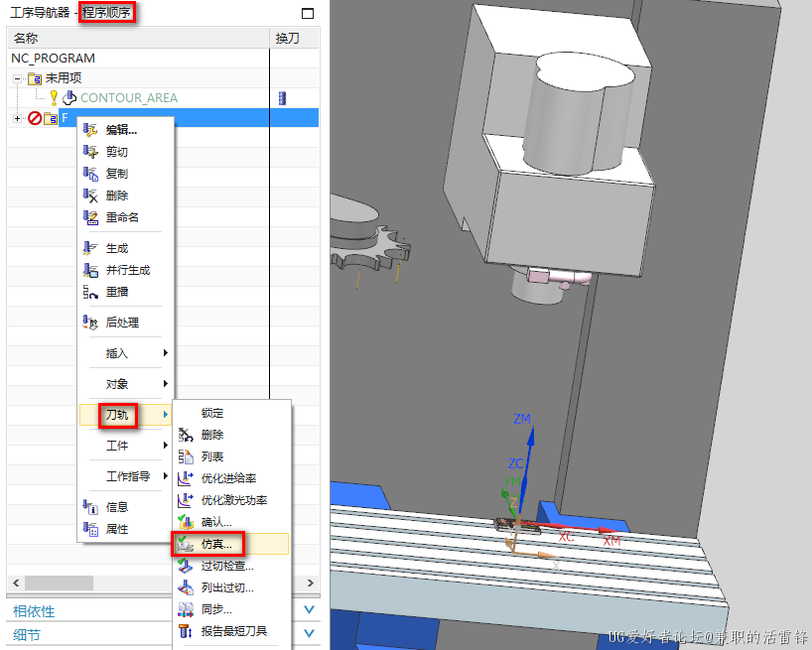The width and height of the screenshot is (812, 650).
Task: Expand the 相依性 panel chevron
Action: tap(309, 610)
